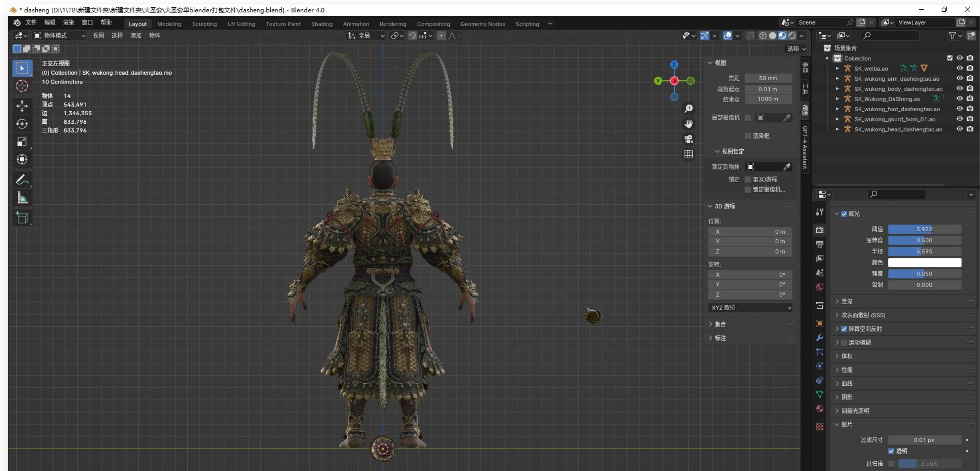Open the XYZ 欧拉 rotation mode dropdown
The image size is (980, 471).
(750, 308)
